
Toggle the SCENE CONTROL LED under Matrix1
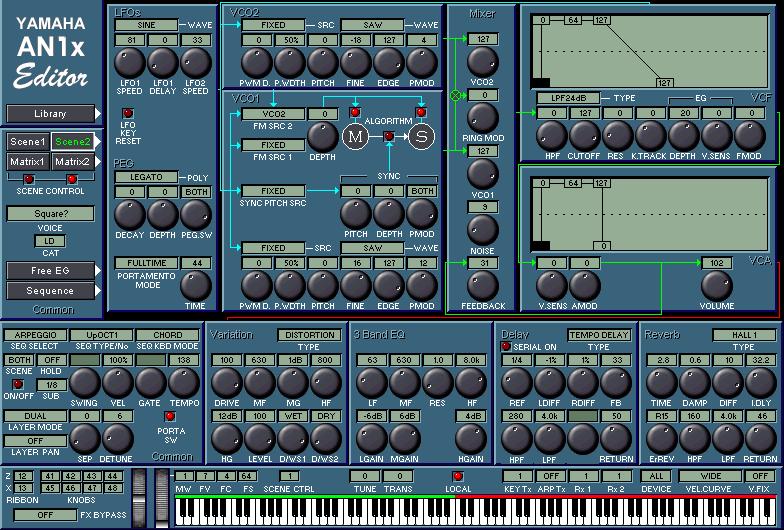tap(28, 179)
